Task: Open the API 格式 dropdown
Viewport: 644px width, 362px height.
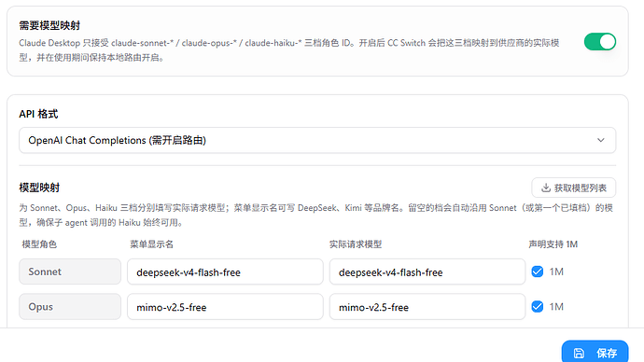Action: [x=317, y=140]
